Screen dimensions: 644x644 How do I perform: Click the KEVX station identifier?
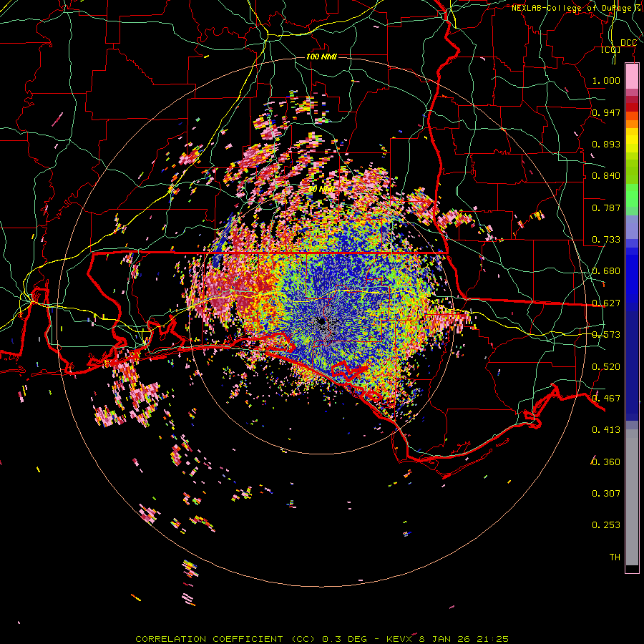[x=399, y=639]
